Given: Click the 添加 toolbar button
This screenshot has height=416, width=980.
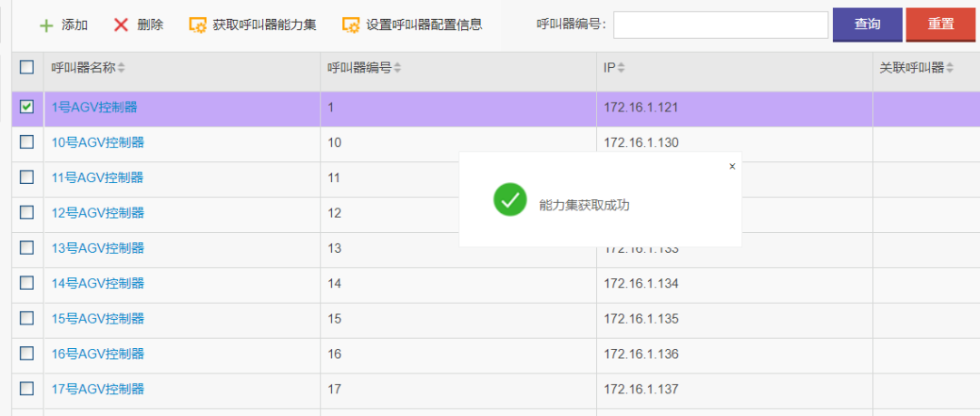Looking at the screenshot, I should 64,25.
